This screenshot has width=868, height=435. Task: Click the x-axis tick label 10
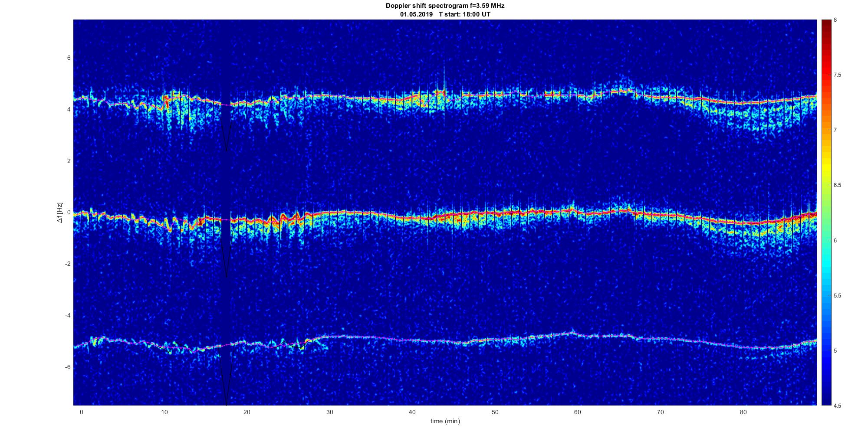164,412
